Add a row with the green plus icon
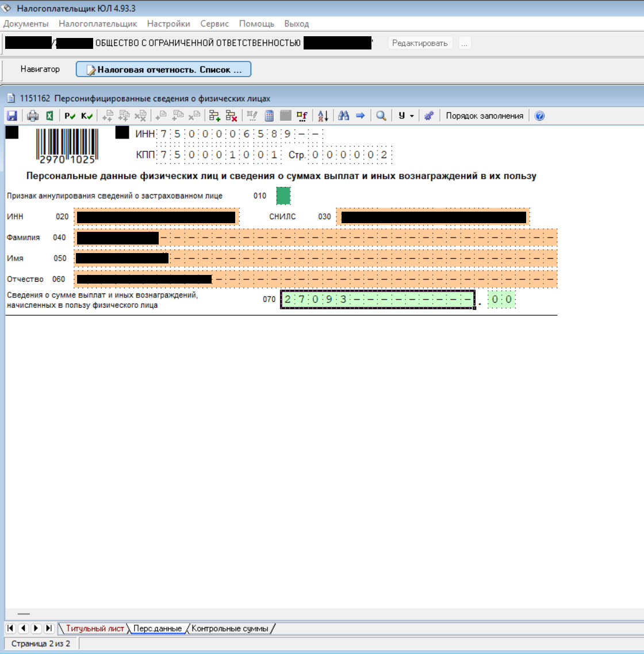 pyautogui.click(x=214, y=116)
